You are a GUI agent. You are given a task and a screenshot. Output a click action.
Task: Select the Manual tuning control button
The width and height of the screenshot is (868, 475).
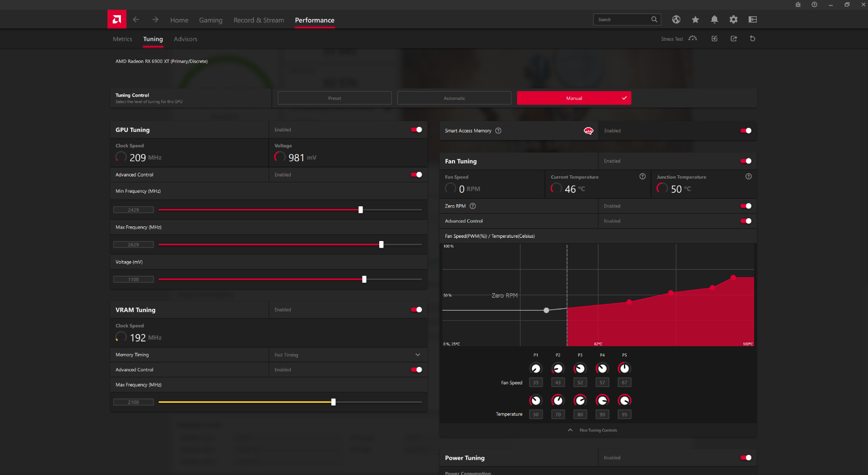pyautogui.click(x=574, y=98)
